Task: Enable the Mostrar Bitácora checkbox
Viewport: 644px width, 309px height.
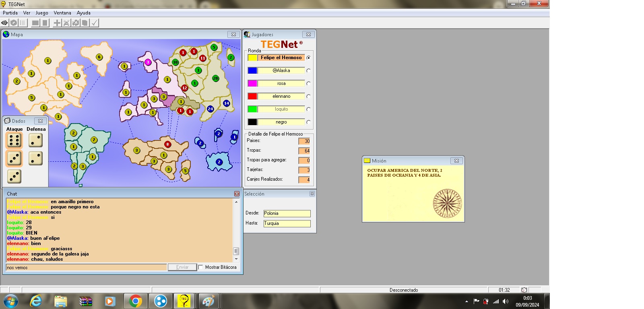Action: (x=200, y=267)
